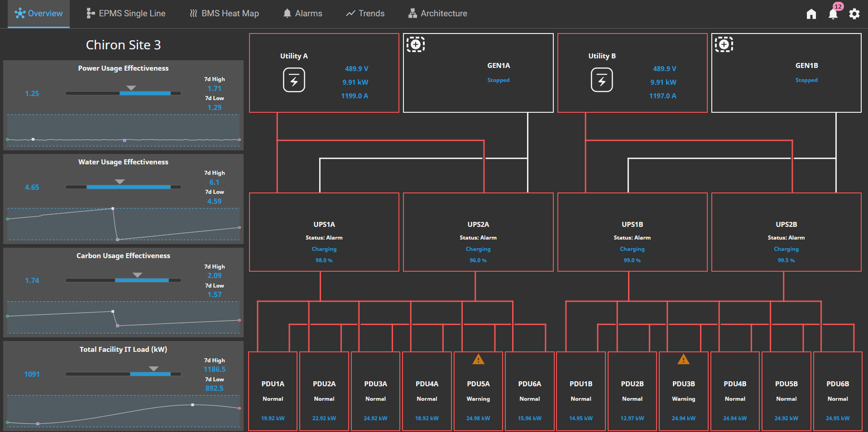This screenshot has width=868, height=432.
Task: Go to the Alarms tab
Action: click(x=302, y=14)
